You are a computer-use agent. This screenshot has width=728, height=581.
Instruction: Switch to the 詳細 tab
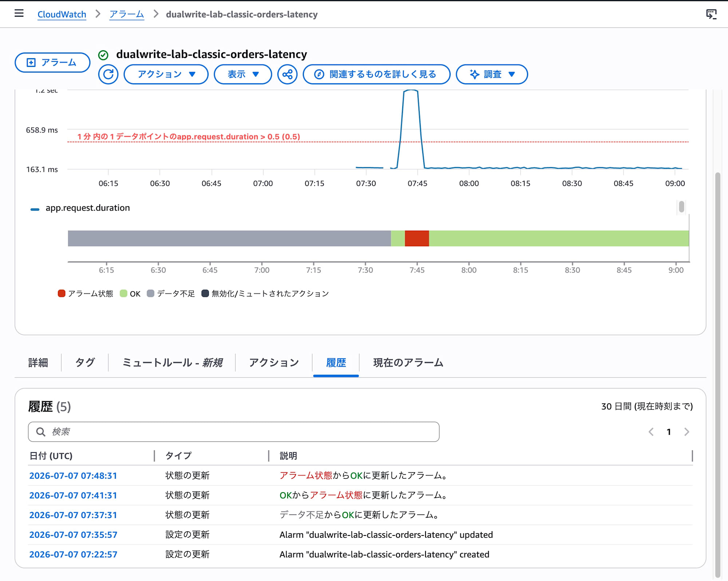pos(38,362)
